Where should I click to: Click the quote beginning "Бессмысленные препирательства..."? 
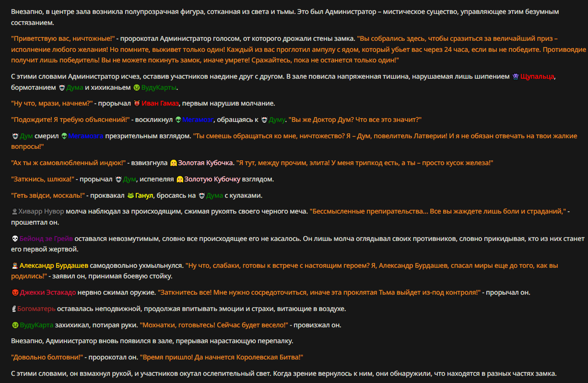438,211
